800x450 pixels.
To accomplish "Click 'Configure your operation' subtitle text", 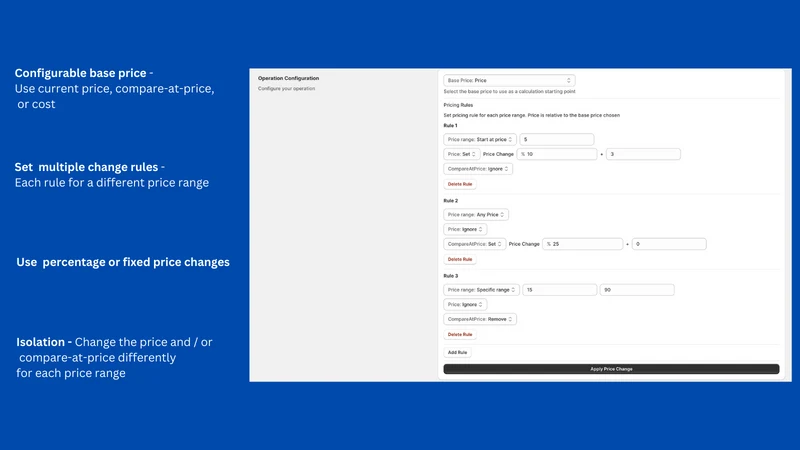I will (286, 89).
